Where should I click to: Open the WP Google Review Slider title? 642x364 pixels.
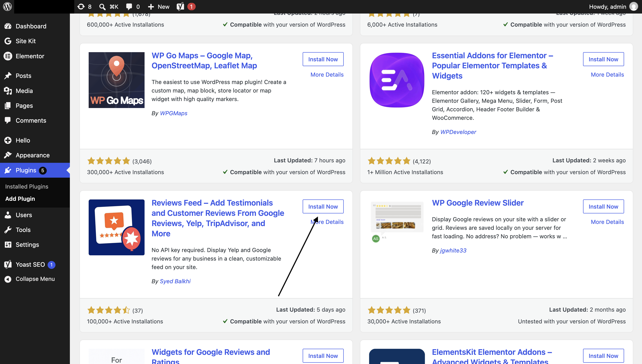coord(478,203)
